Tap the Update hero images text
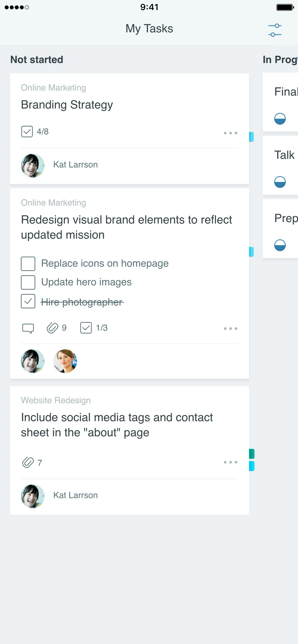This screenshot has height=644, width=298. point(86,282)
